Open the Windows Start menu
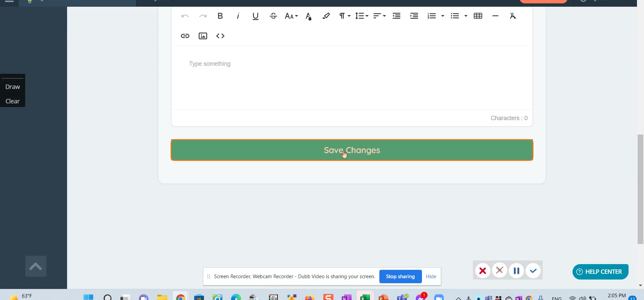This screenshot has height=300, width=644. tap(88, 297)
